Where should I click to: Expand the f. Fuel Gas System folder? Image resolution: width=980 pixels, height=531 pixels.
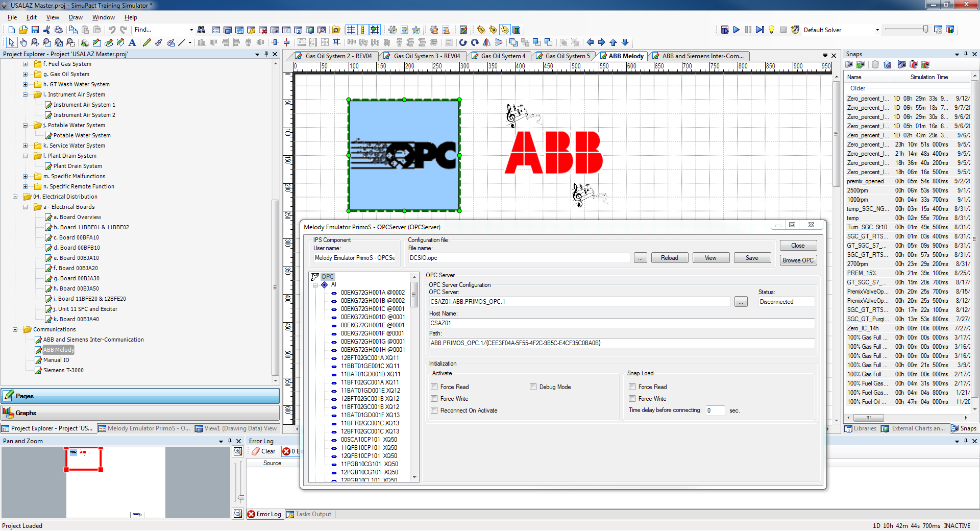(x=25, y=64)
